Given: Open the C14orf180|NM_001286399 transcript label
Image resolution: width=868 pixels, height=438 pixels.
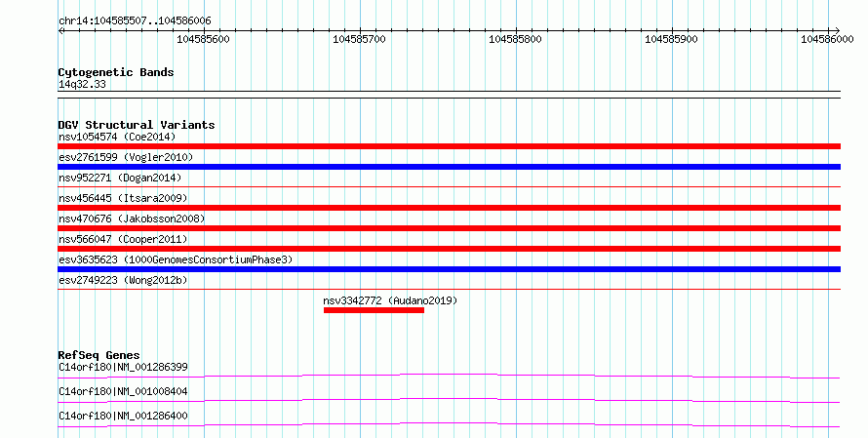Looking at the screenshot, I should tap(123, 367).
